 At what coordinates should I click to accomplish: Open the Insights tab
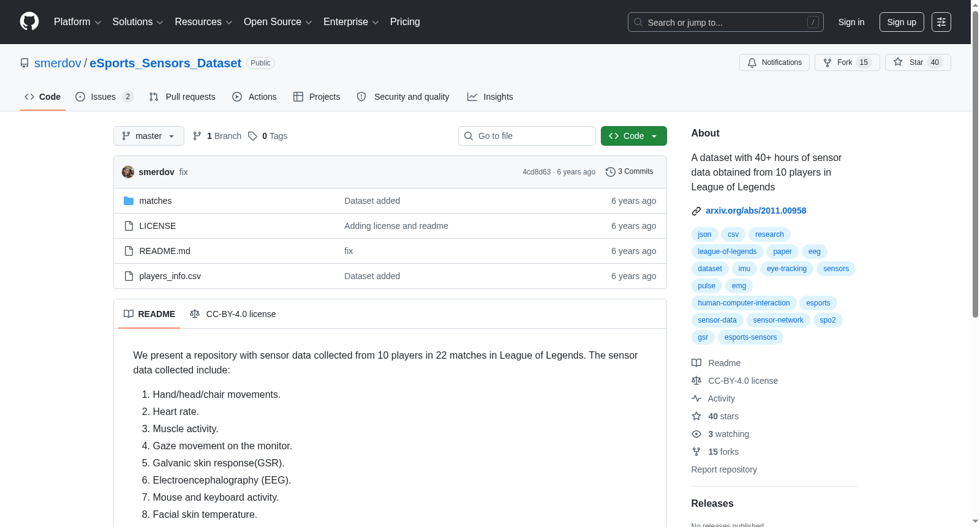pos(490,97)
